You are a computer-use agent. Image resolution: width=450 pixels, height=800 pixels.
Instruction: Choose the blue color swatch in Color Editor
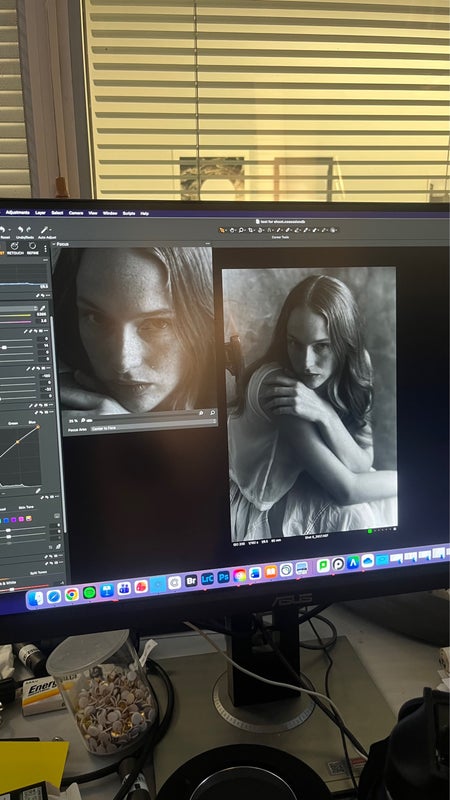(6, 520)
